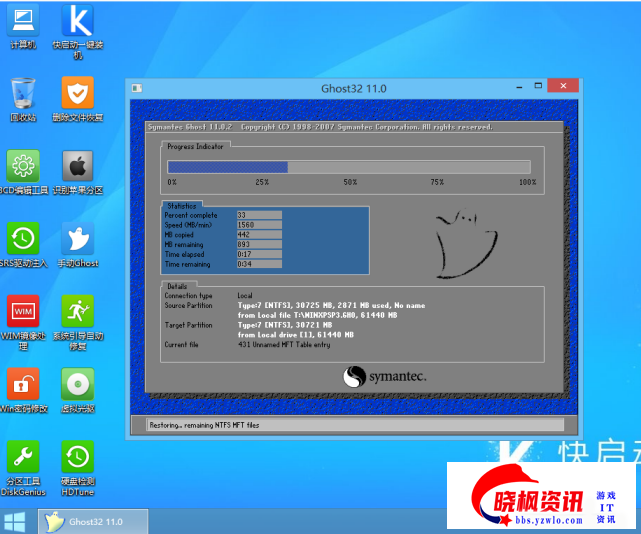Open the red WIM image tool icon
The height and width of the screenshot is (534, 641).
[23, 311]
